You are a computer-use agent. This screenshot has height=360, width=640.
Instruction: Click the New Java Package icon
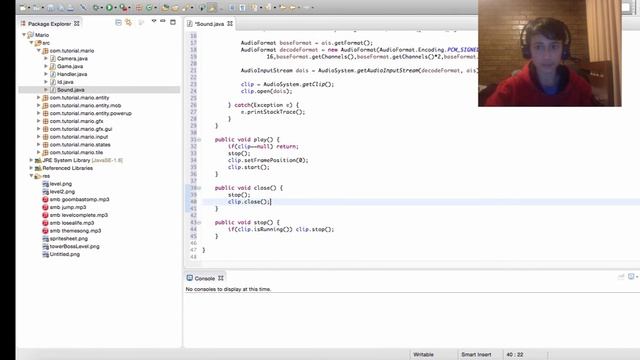tap(139, 7)
